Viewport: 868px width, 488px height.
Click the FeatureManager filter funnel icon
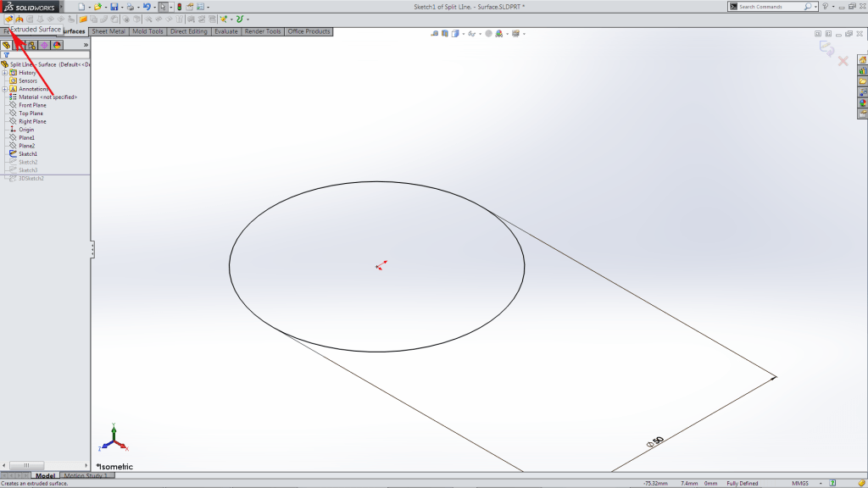tap(5, 53)
